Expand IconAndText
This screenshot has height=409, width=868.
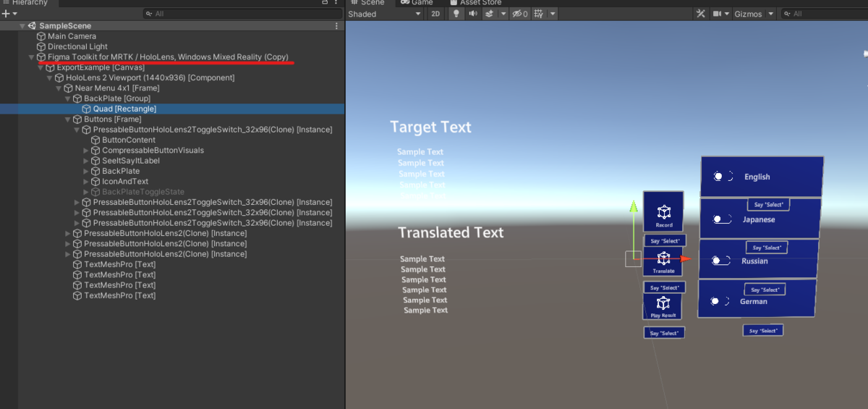86,182
